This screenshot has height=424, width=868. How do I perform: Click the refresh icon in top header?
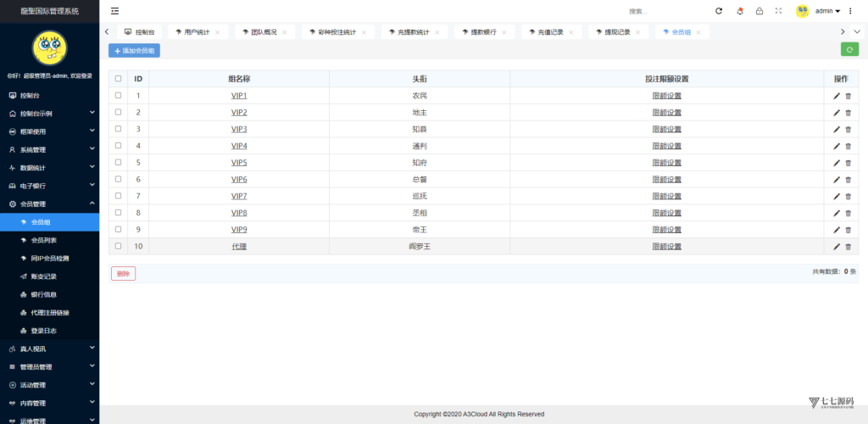[719, 11]
